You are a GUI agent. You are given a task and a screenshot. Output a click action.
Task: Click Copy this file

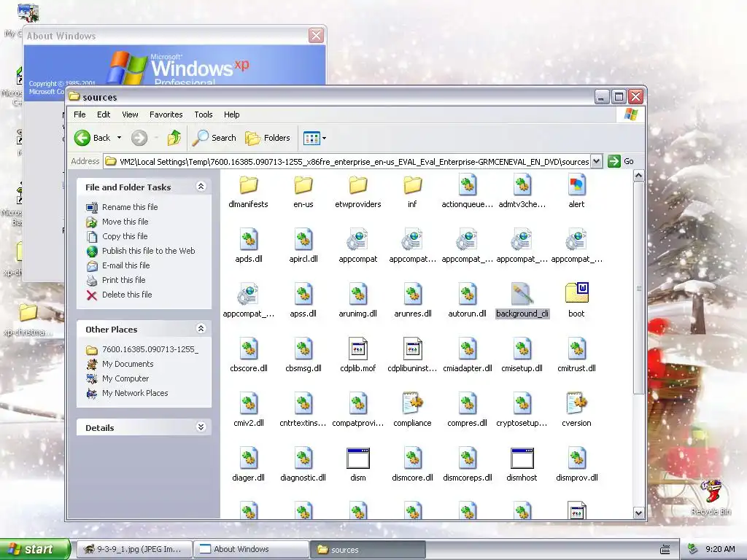point(125,237)
